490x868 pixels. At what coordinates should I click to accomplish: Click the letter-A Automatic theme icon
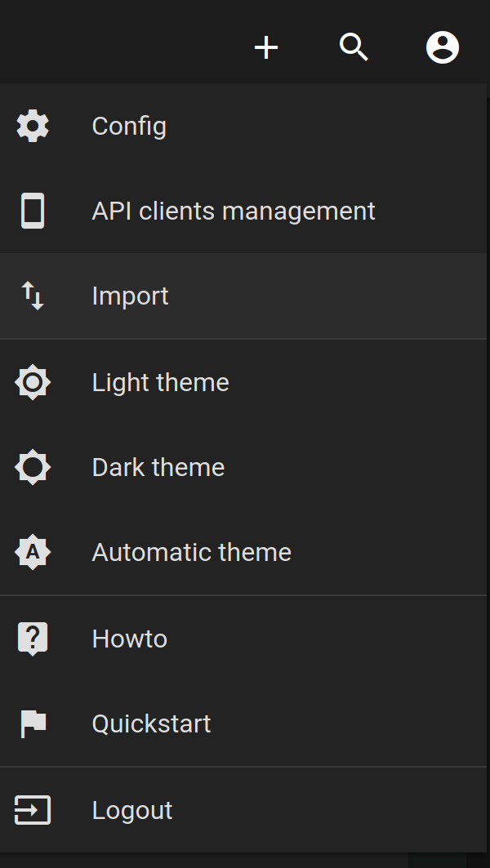click(x=33, y=552)
